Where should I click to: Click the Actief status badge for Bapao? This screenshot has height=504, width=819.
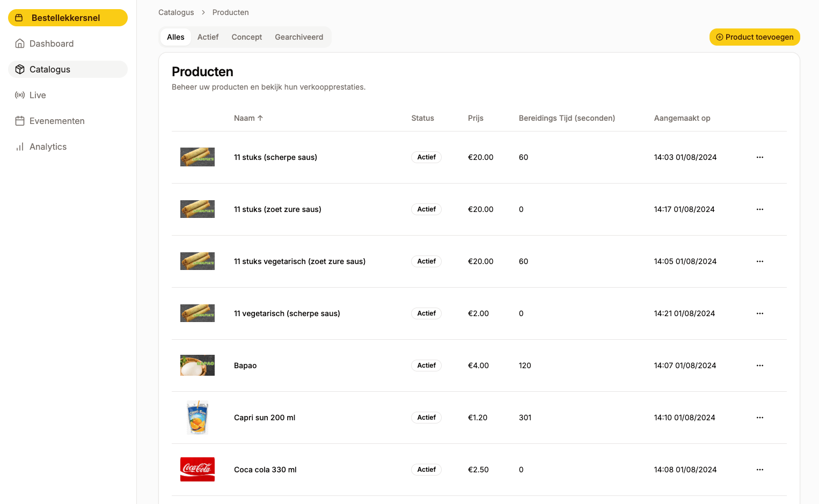coord(426,366)
